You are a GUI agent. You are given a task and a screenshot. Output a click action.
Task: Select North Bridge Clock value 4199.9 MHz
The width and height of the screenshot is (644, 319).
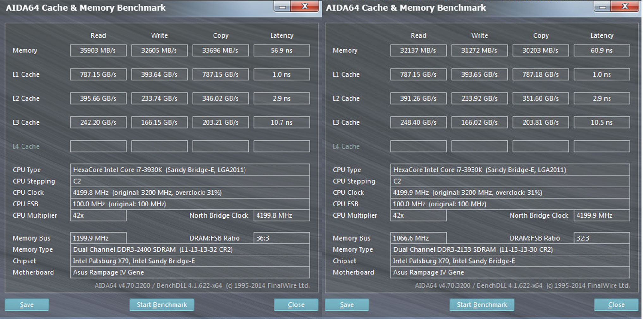[602, 215]
